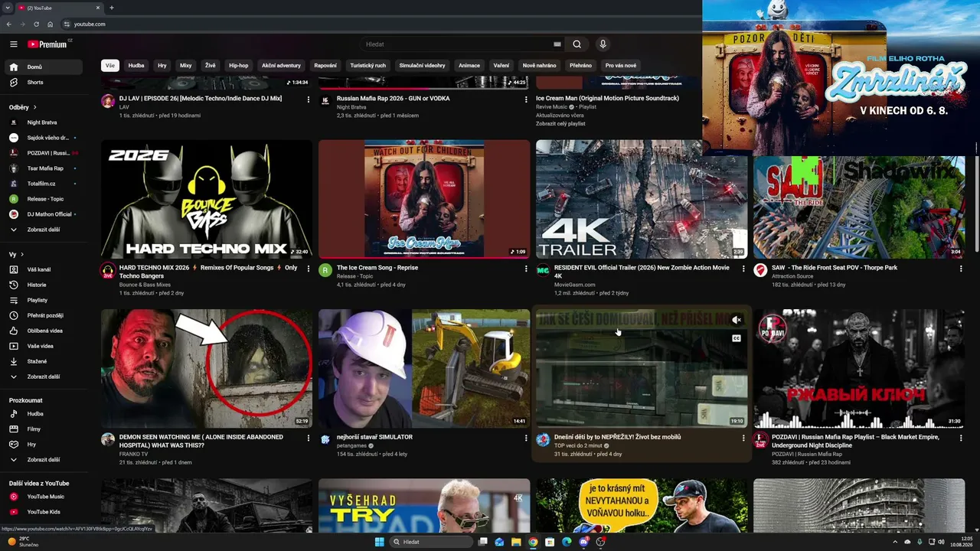
Task: Select the Mixy filter chip
Action: [186, 65]
